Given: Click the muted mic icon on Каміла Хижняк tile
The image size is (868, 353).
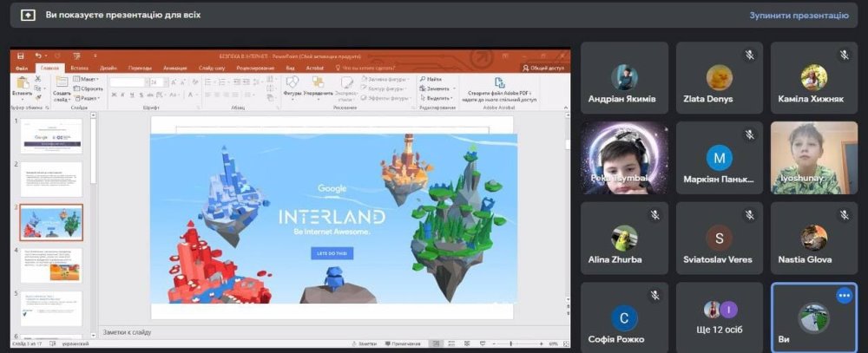Looking at the screenshot, I should [845, 55].
